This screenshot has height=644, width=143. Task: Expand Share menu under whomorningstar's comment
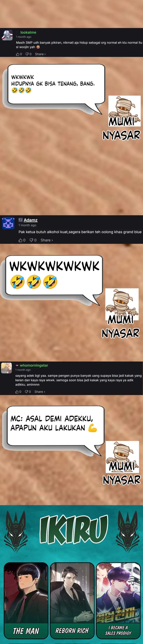[40, 392]
